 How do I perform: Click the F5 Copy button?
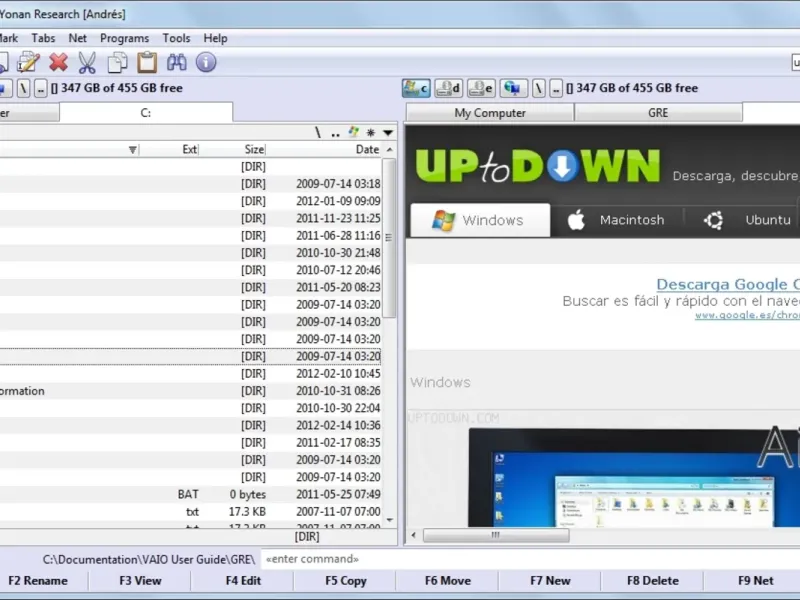(x=346, y=581)
